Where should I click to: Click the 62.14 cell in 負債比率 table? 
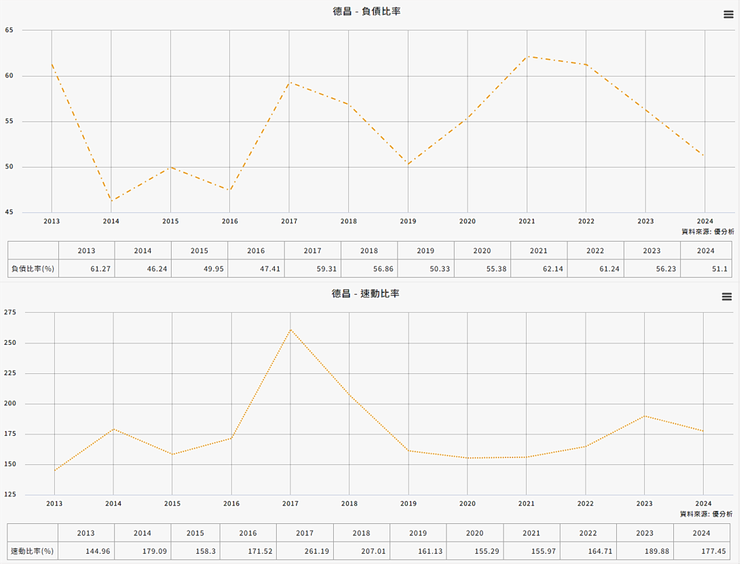pos(539,268)
